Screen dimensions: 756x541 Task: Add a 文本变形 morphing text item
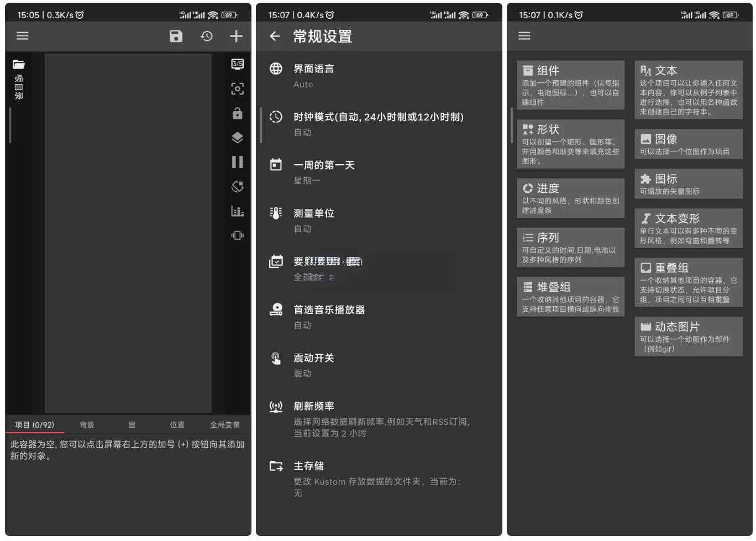[688, 228]
